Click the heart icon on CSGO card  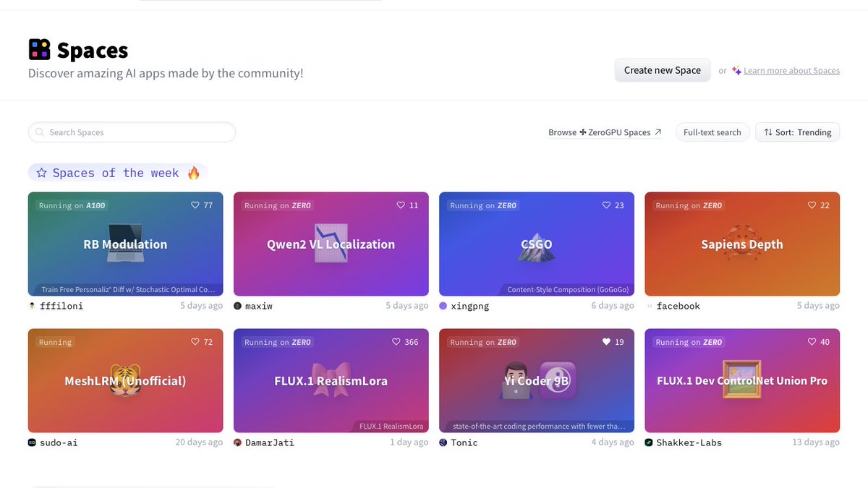click(x=606, y=205)
